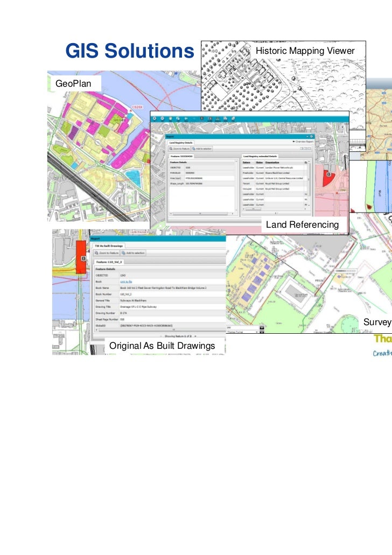Sort by the Organisation column header
392x555 pixels.
272,163
